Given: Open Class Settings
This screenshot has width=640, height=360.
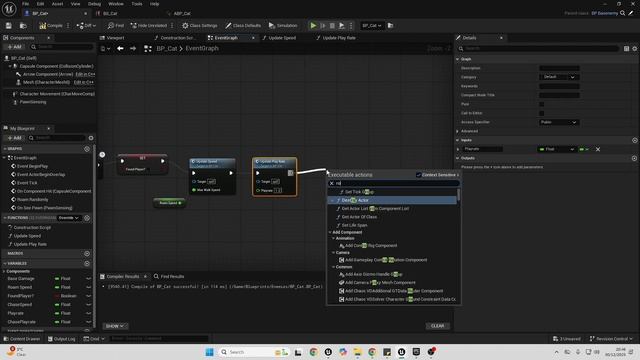Looking at the screenshot, I should click(200, 25).
